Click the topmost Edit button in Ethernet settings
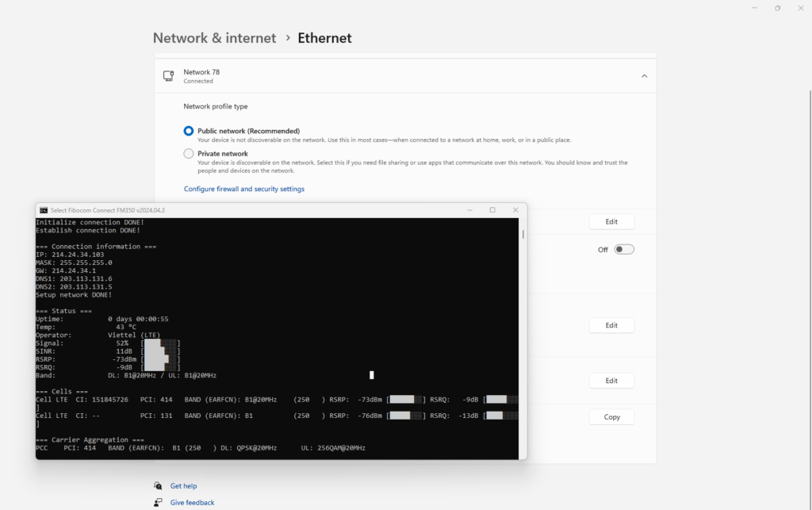812x510 pixels. coord(611,221)
